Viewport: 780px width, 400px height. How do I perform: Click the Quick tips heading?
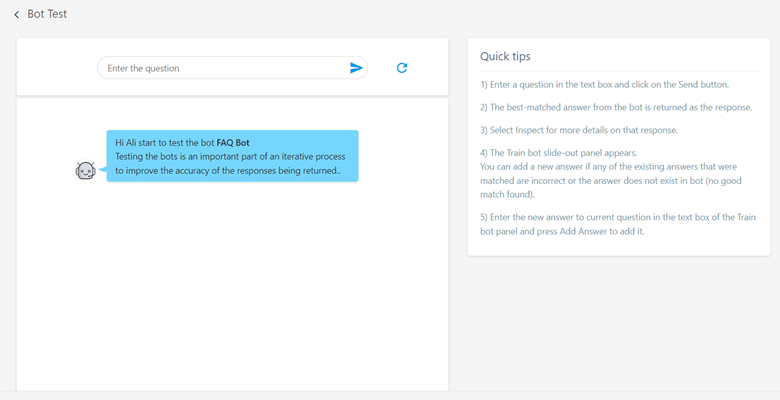(505, 56)
